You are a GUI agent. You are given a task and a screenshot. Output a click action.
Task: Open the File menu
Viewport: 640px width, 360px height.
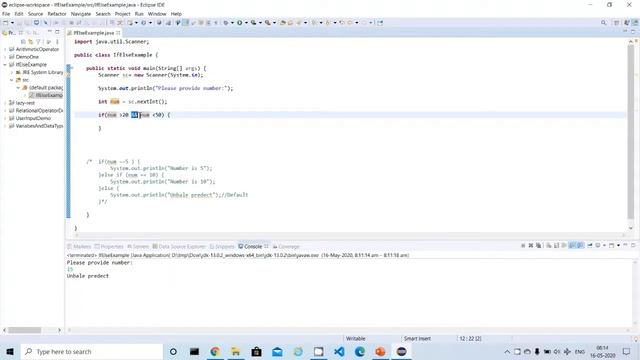pyautogui.click(x=6, y=14)
